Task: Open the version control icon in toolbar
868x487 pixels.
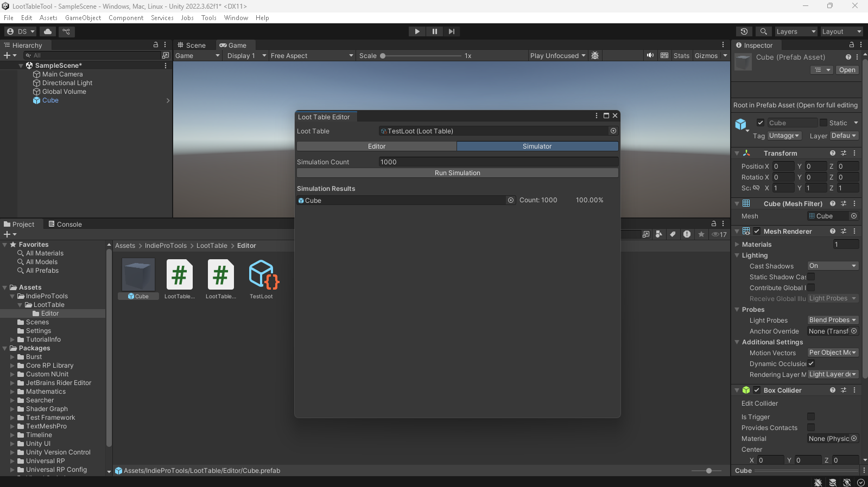Action: click(x=66, y=31)
